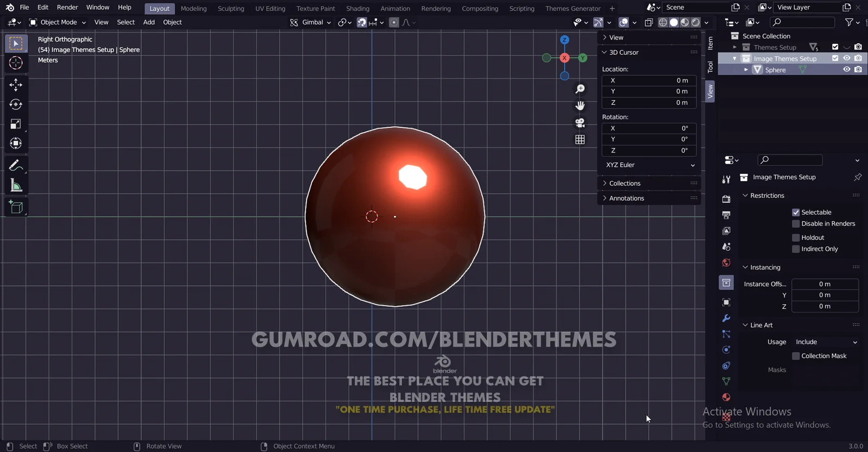Click the zoom viewport magnifier icon
868x452 pixels.
click(x=580, y=89)
